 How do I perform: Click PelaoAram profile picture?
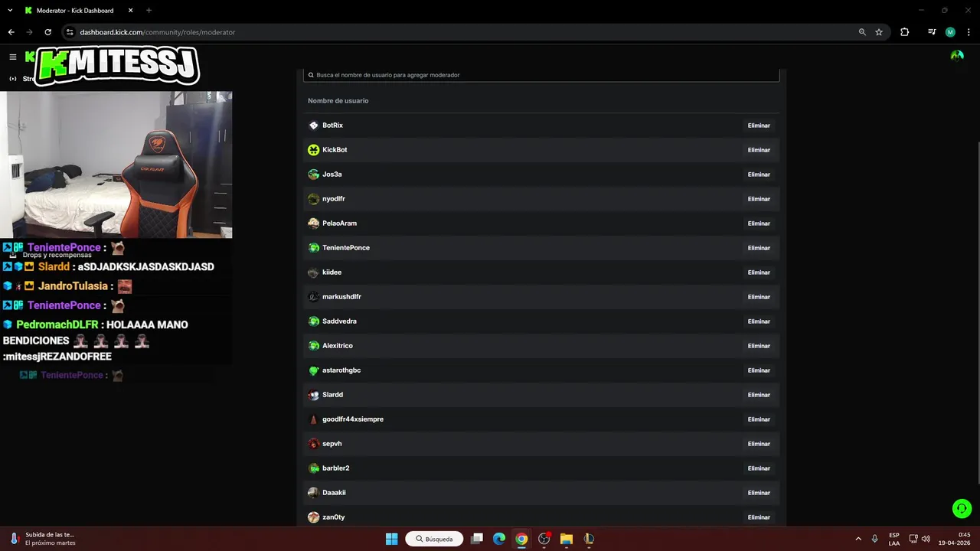[313, 223]
